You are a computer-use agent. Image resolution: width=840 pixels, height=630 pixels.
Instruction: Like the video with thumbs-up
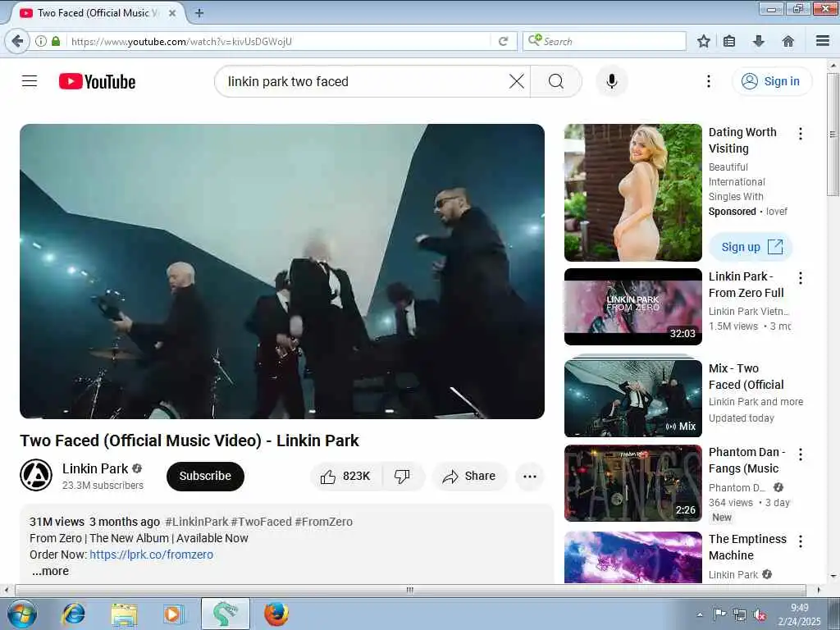point(346,477)
